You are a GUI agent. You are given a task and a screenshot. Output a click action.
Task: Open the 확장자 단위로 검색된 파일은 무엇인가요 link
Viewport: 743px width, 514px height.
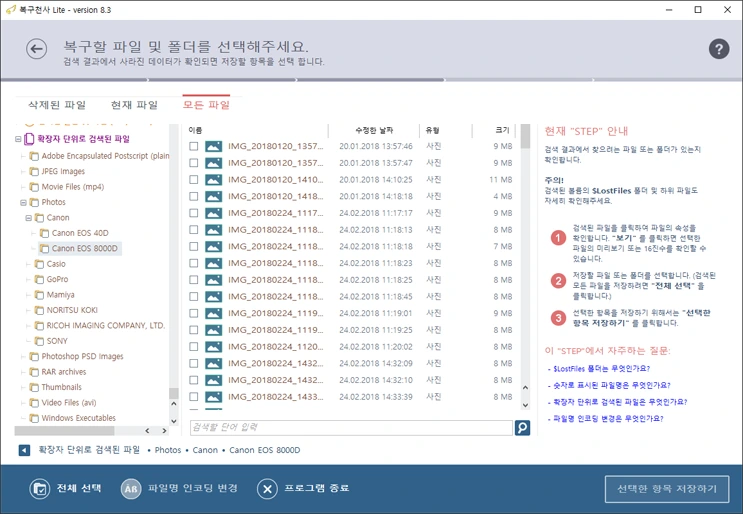(x=619, y=402)
